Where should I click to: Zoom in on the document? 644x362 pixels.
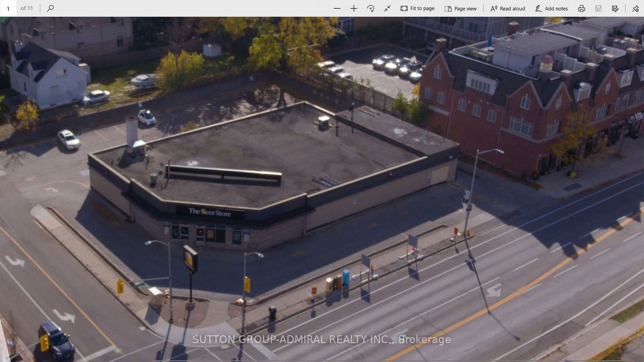point(353,8)
